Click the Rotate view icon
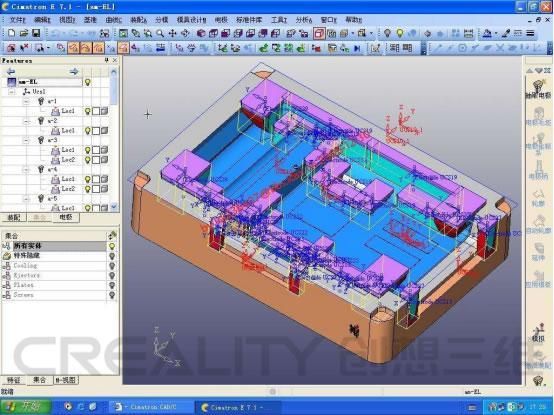This screenshot has height=415, width=554. pyautogui.click(x=185, y=33)
